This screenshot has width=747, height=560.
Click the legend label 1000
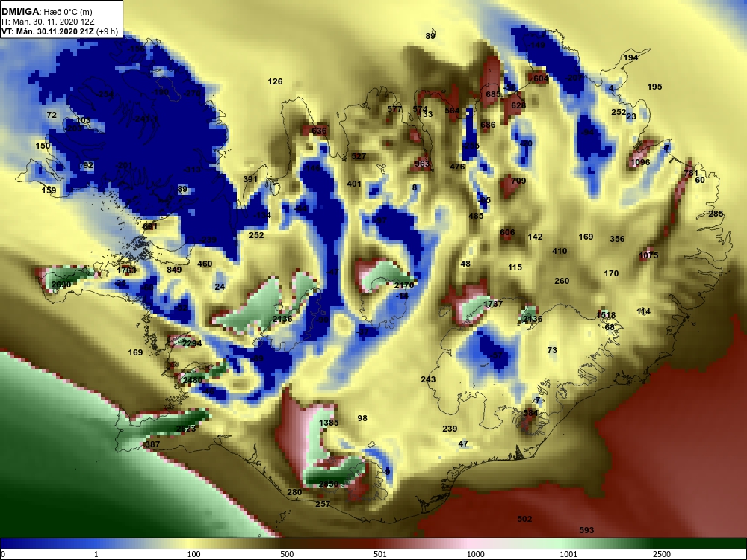(475, 554)
